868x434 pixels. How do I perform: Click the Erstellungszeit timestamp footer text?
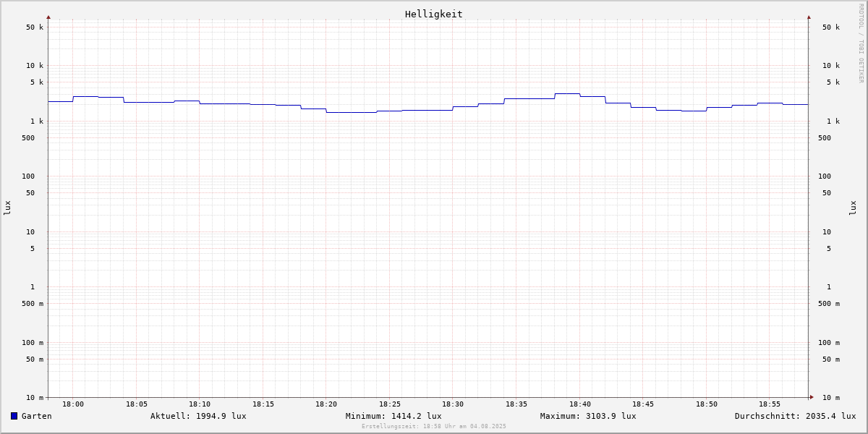[434, 427]
